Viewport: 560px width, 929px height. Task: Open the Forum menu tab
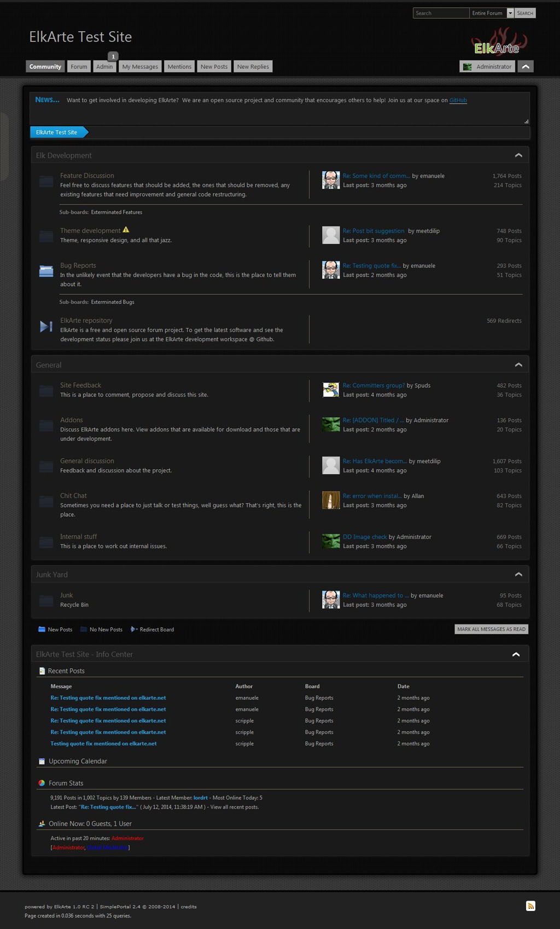[79, 67]
